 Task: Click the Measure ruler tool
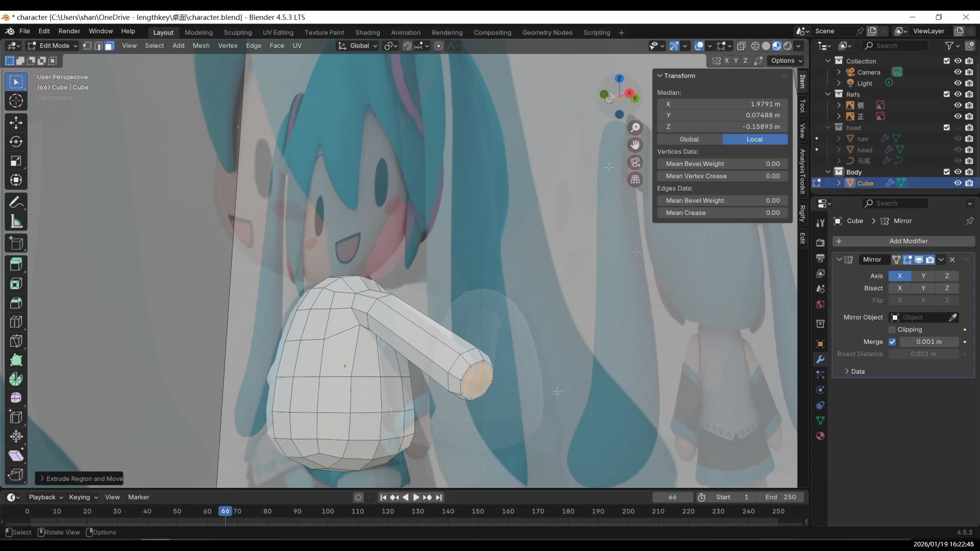[16, 222]
